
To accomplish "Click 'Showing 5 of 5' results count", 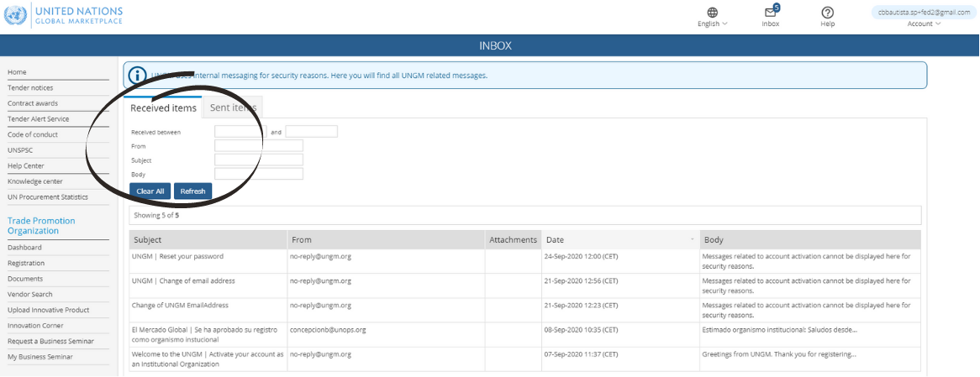I will (x=157, y=215).
